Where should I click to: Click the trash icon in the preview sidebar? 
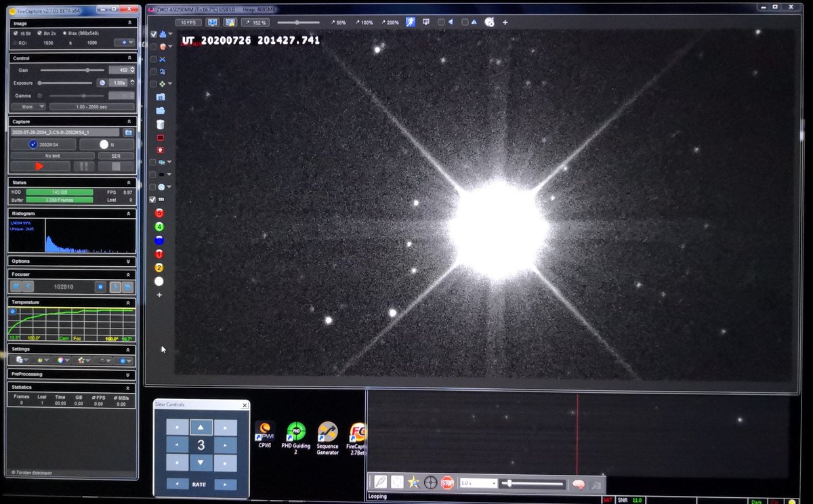click(161, 124)
